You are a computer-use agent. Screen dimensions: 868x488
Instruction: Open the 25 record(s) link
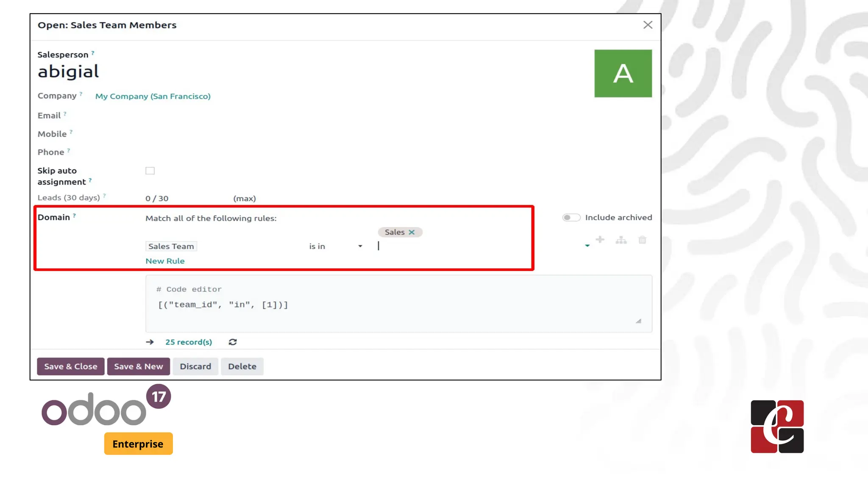pyautogui.click(x=189, y=342)
